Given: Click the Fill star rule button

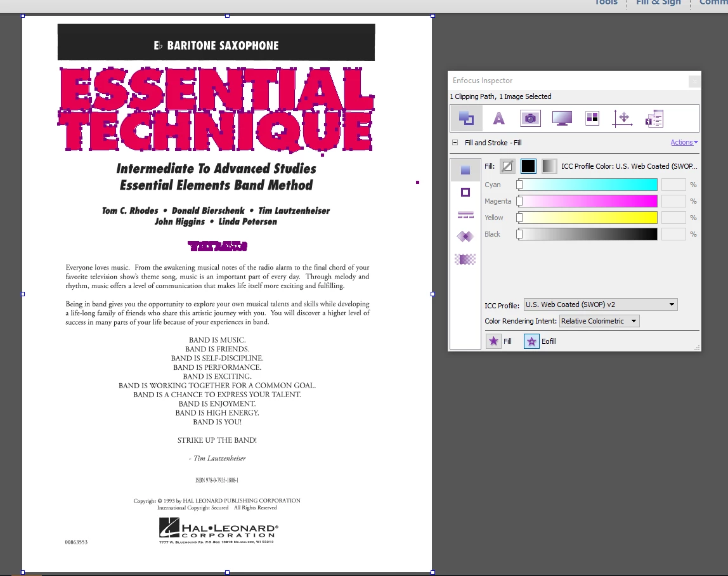Looking at the screenshot, I should click(493, 341).
